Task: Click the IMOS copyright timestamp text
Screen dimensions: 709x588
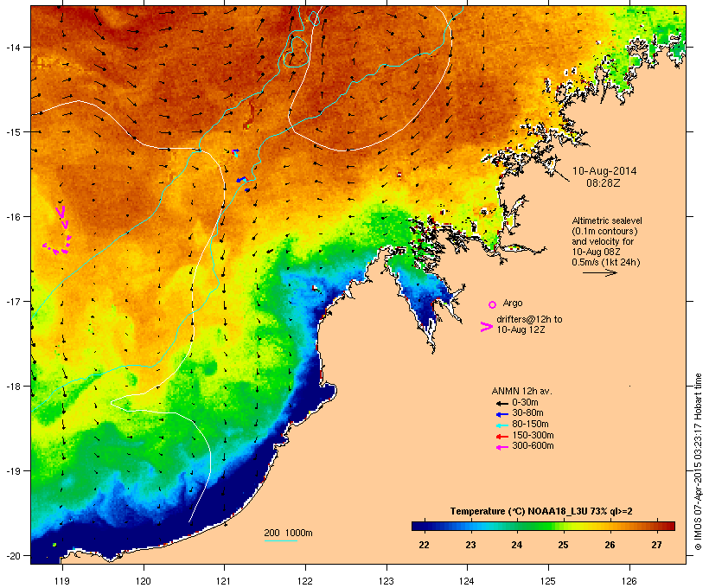Action: pos(699,463)
